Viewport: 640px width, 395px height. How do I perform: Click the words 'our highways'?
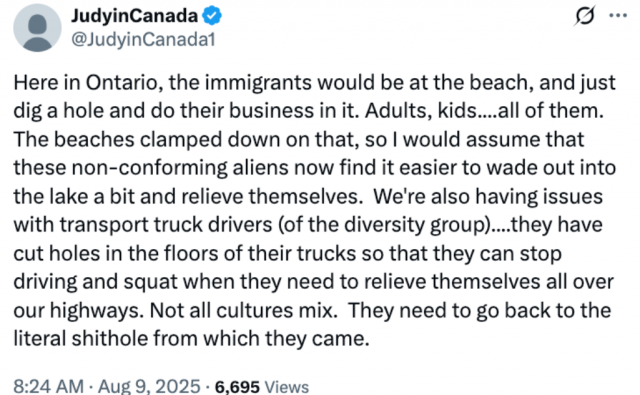click(78, 311)
